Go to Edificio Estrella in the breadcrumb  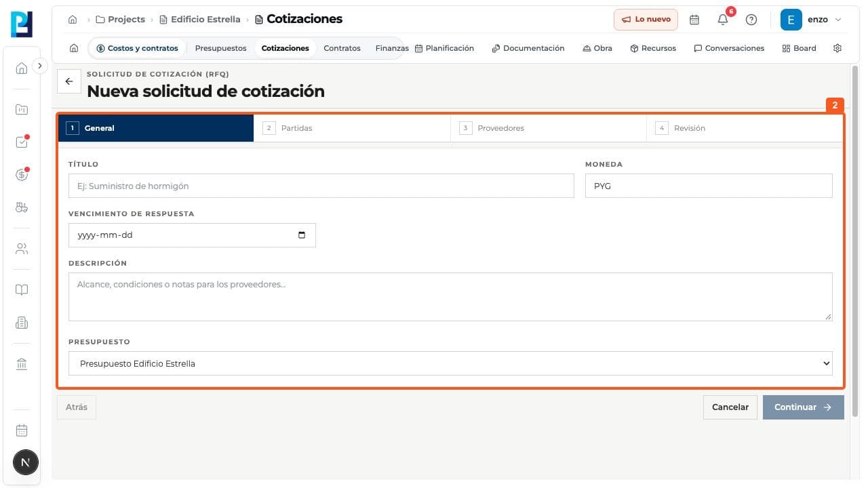[200, 20]
